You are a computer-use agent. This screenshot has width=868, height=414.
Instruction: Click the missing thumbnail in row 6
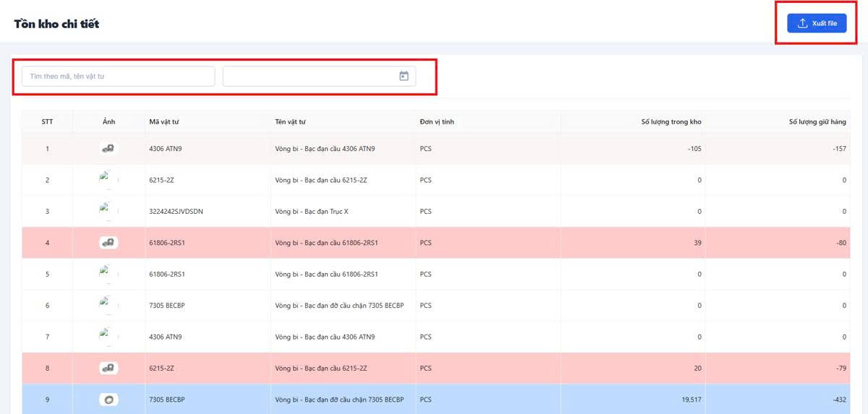pyautogui.click(x=107, y=306)
